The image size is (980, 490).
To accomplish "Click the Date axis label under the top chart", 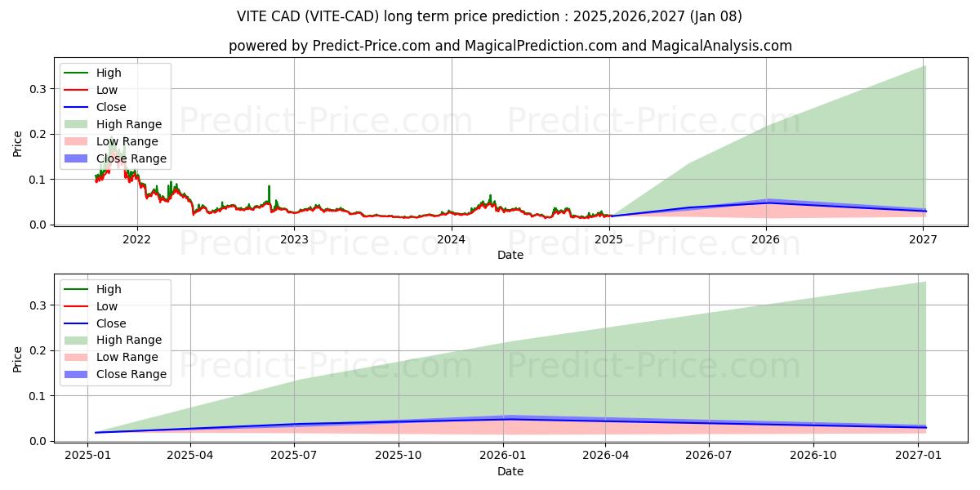I will coord(510,255).
